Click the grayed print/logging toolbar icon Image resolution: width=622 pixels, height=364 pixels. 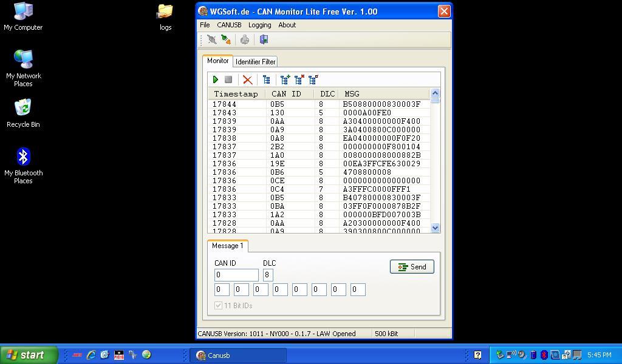click(245, 39)
